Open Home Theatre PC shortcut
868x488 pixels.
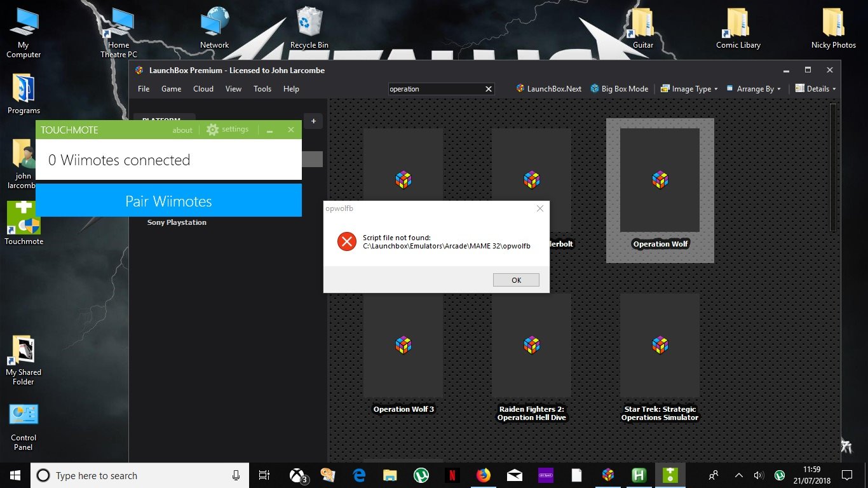[x=118, y=33]
